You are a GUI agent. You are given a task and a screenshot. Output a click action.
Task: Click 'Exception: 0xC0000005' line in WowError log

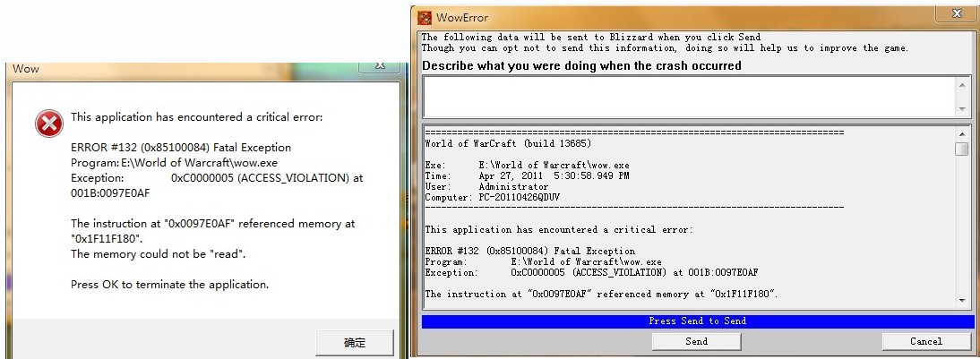click(x=592, y=273)
